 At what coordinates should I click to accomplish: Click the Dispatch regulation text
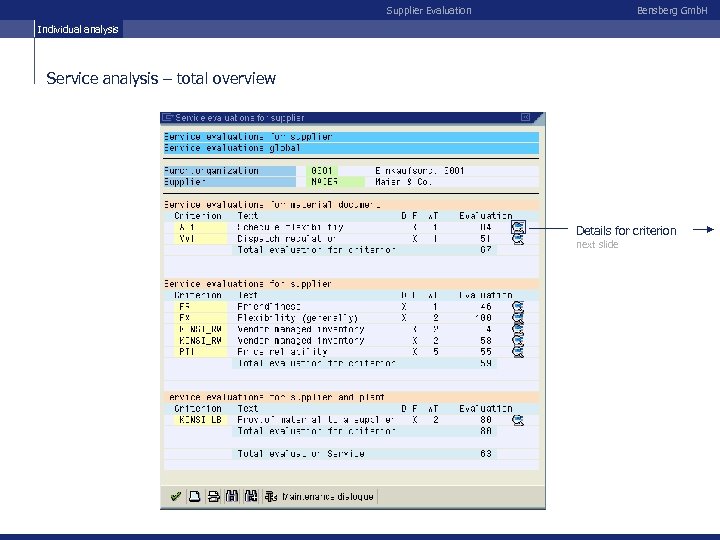coord(287,239)
